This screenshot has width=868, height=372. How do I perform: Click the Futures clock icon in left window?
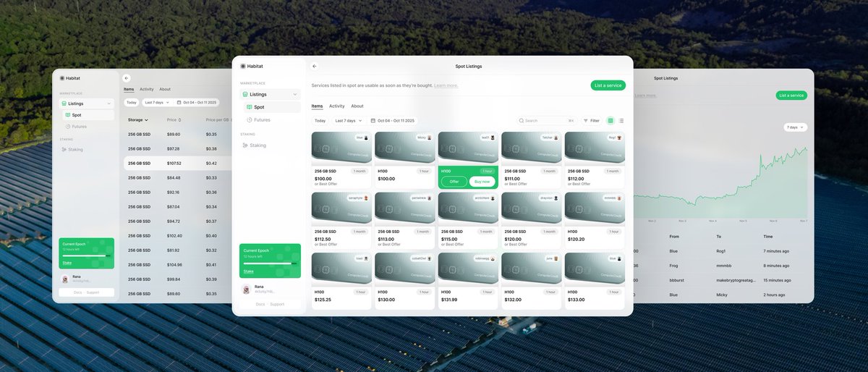point(68,127)
